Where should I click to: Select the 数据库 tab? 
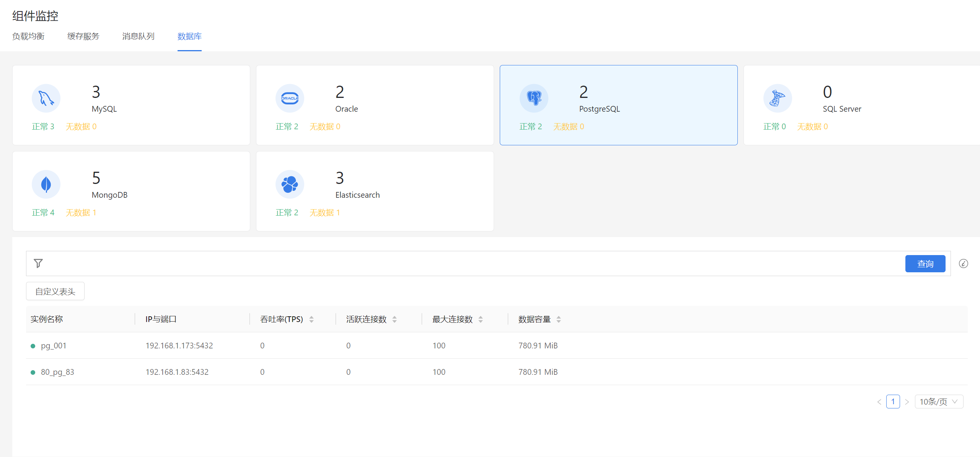[189, 36]
